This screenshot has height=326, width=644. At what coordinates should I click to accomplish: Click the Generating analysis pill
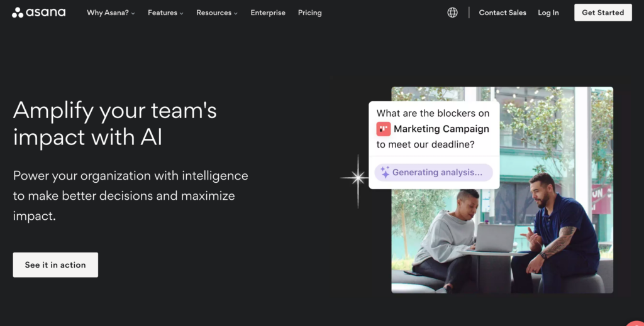(x=434, y=173)
